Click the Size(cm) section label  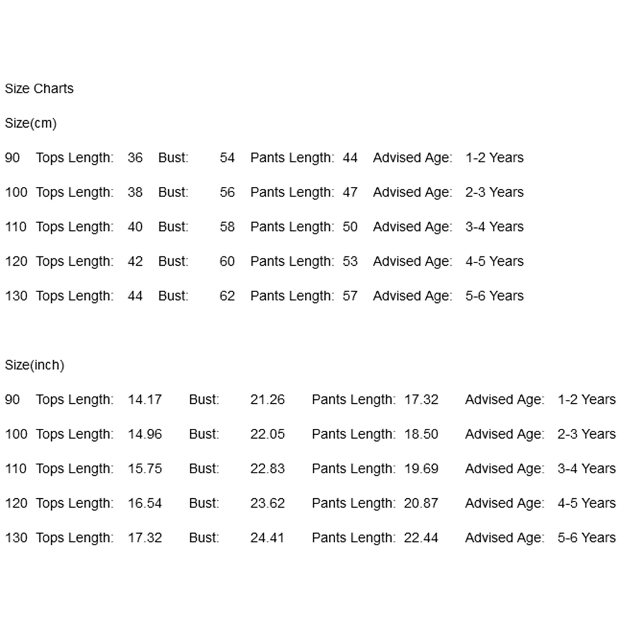[x=31, y=123]
